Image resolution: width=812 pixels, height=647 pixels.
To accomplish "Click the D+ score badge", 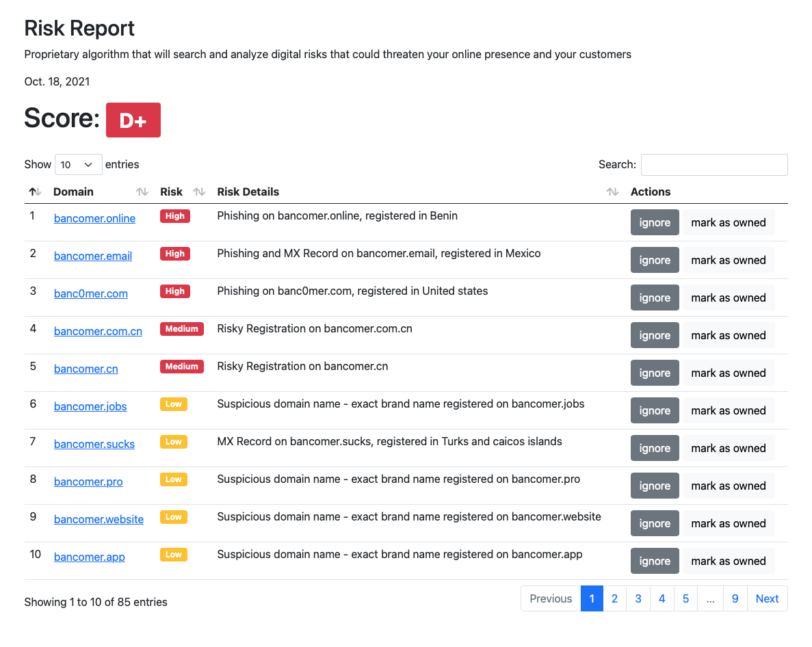I will pyautogui.click(x=133, y=120).
